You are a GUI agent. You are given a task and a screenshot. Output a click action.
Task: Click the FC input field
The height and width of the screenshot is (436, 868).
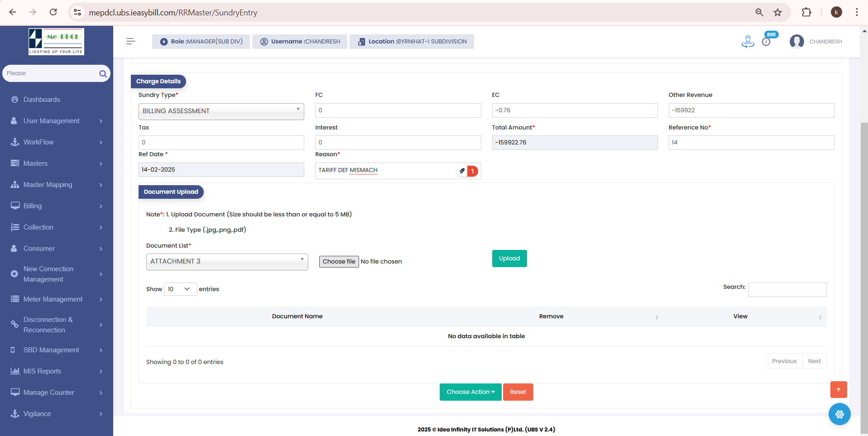[398, 110]
